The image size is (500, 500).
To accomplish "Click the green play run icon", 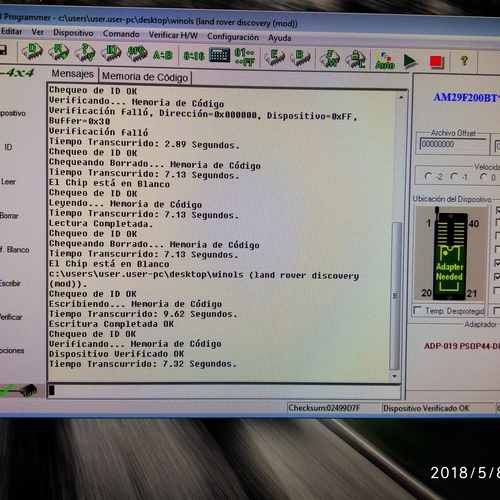I will [x=410, y=61].
